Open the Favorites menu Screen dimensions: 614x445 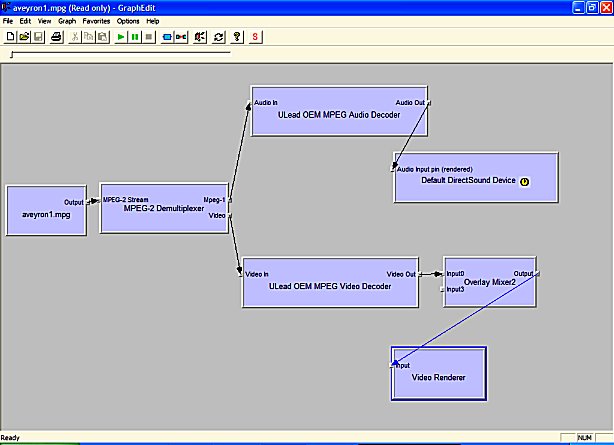[x=96, y=21]
